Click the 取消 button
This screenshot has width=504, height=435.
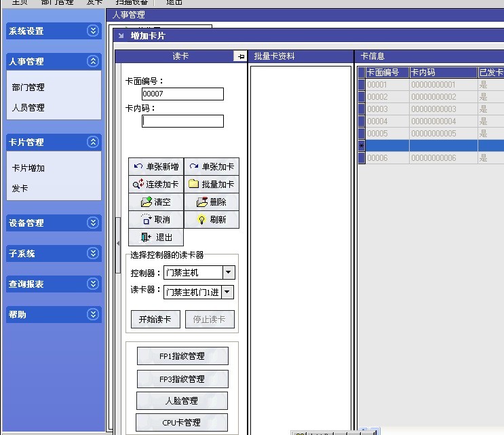156,219
